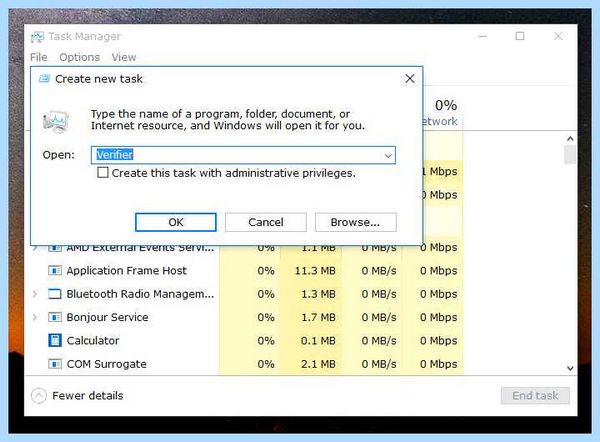Open the File menu
Viewport: 600px width, 442px height.
coord(39,57)
